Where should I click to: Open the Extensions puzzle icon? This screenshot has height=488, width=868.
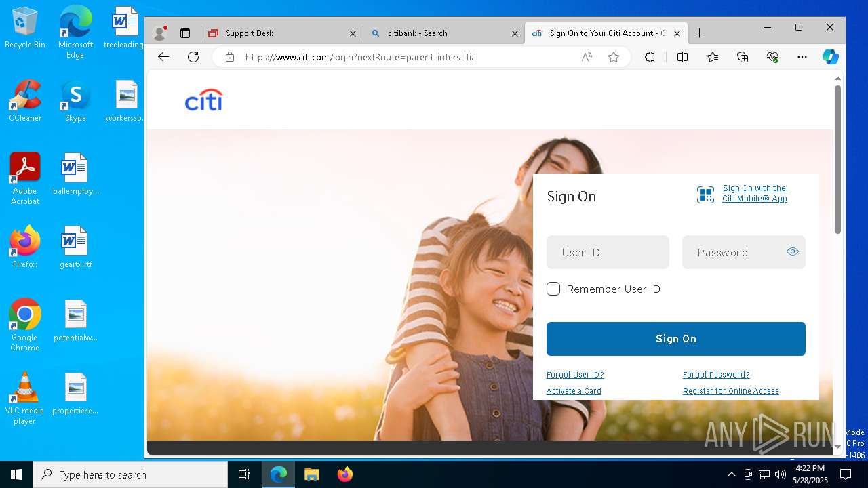tap(650, 57)
